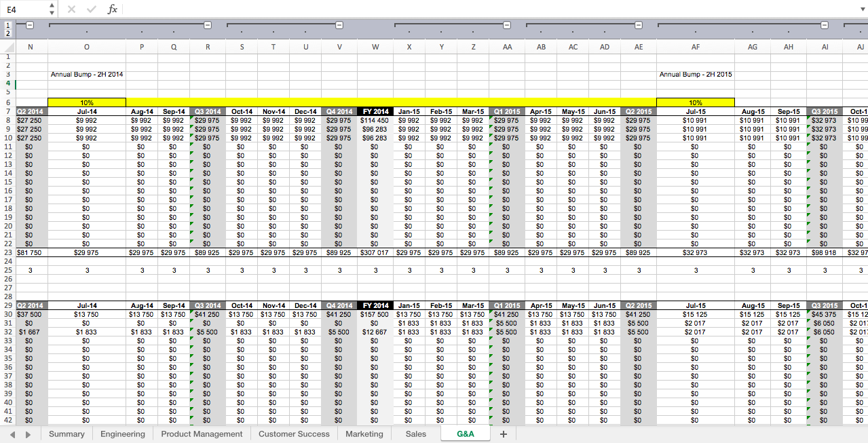Expand the formula bar with the arrow
The width and height of the screenshot is (868, 443).
(x=861, y=9)
